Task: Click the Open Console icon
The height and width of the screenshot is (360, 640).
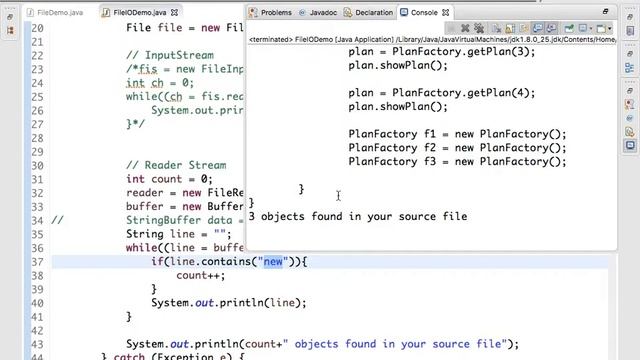Action: [x=601, y=29]
